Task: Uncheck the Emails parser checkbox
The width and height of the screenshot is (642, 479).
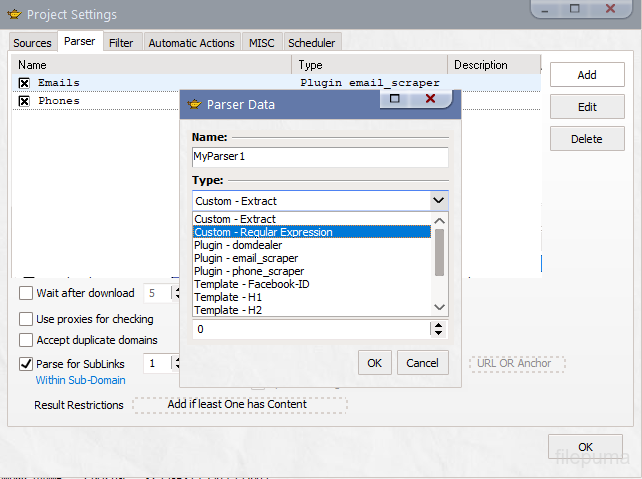Action: point(25,83)
